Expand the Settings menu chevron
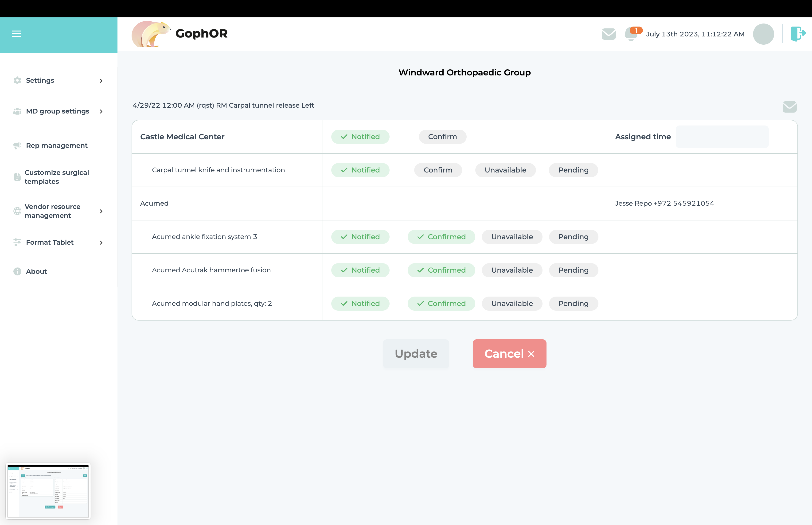Image resolution: width=812 pixels, height=525 pixels. point(101,81)
